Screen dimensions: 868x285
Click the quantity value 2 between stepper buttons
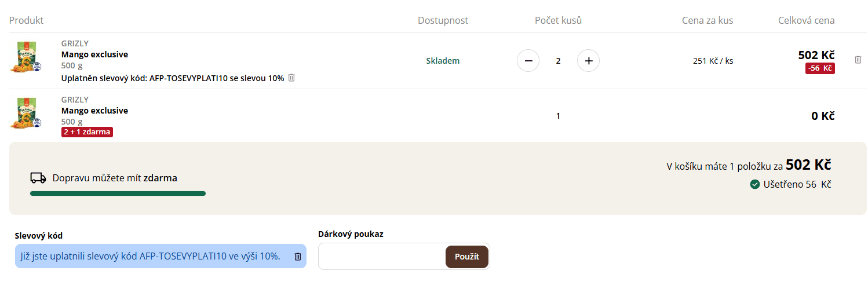point(558,61)
